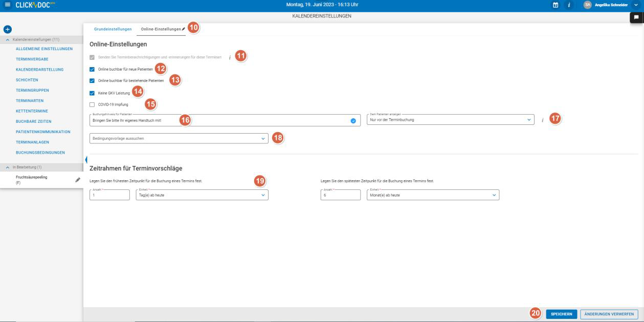Open the hamburger main menu
The width and height of the screenshot is (644, 322).
(x=7, y=6)
